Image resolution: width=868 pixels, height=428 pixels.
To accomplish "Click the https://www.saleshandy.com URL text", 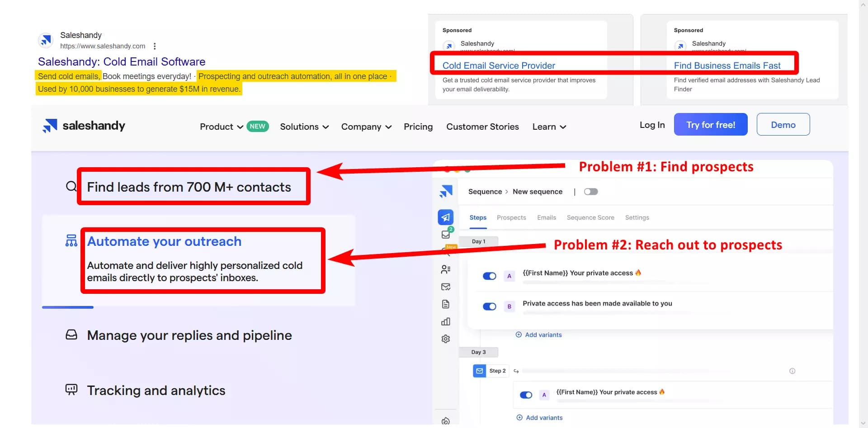I will pos(103,46).
